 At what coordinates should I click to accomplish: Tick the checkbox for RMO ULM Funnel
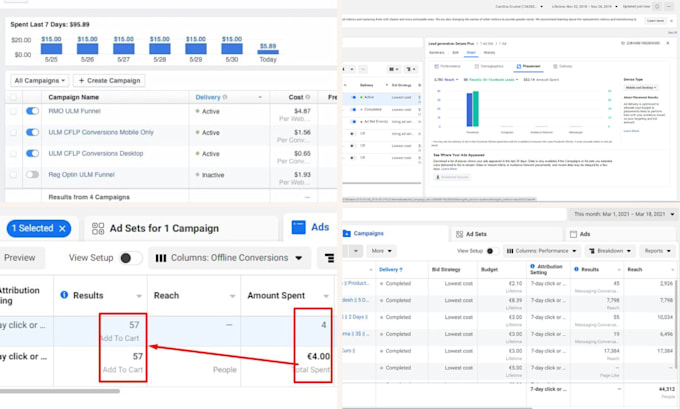click(13, 111)
